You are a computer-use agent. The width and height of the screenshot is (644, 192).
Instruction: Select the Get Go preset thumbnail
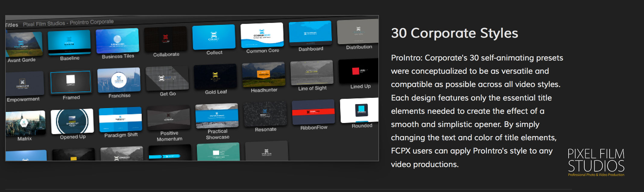pyautogui.click(x=167, y=78)
